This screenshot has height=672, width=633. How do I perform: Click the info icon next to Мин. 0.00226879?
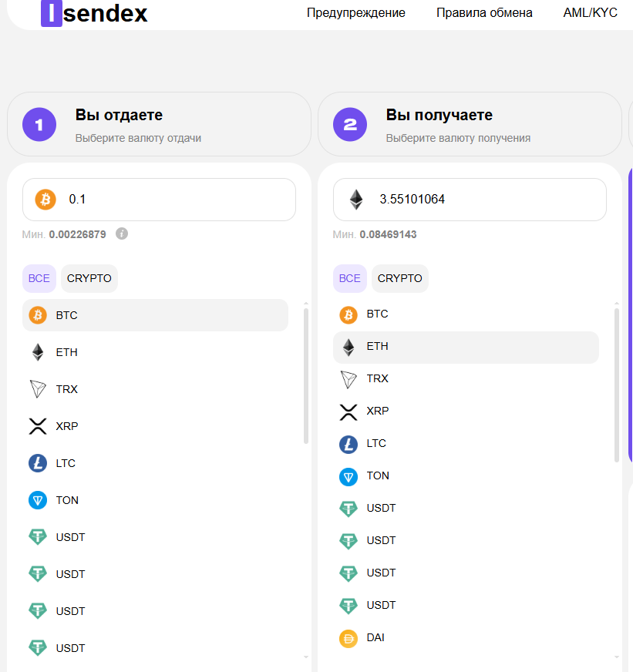122,234
